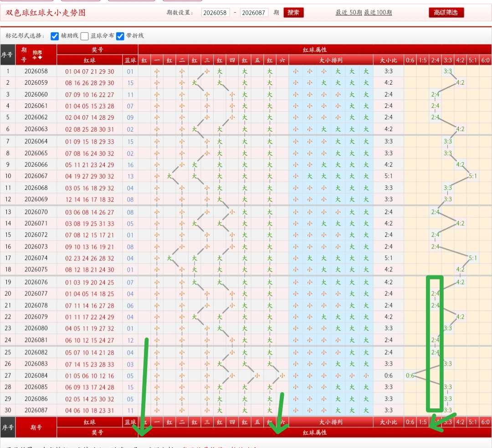Click issue number 2026074
This screenshot has width=492, height=448.
pos(36,258)
